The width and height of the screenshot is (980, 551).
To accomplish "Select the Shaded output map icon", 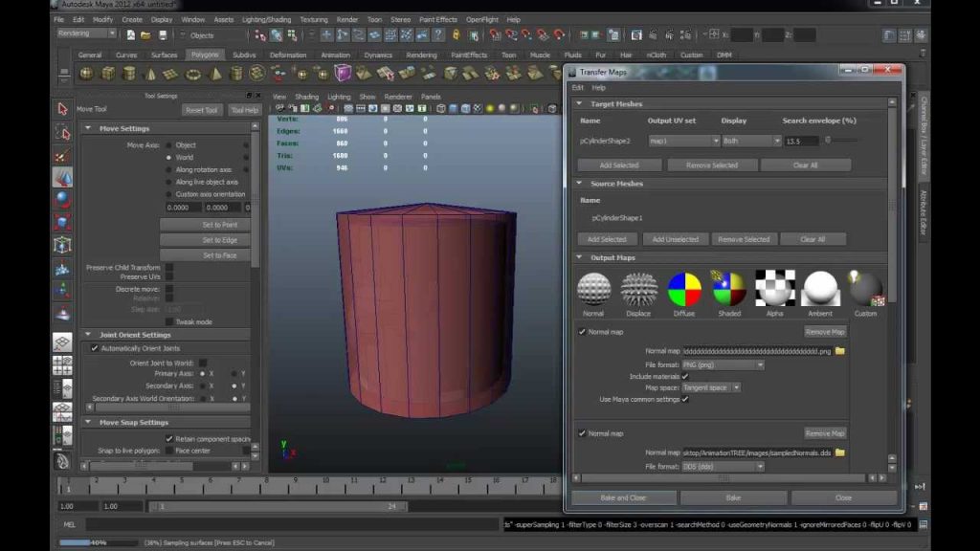I will pyautogui.click(x=728, y=288).
